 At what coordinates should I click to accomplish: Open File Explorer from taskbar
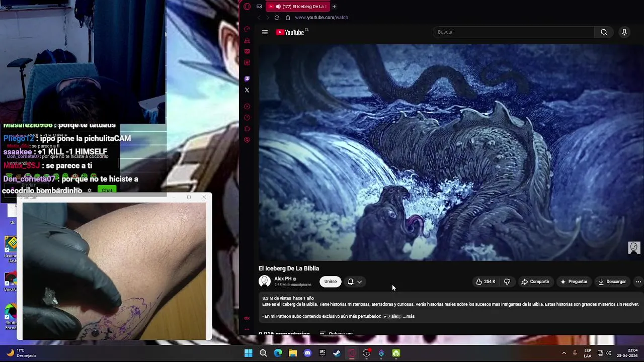(293, 353)
